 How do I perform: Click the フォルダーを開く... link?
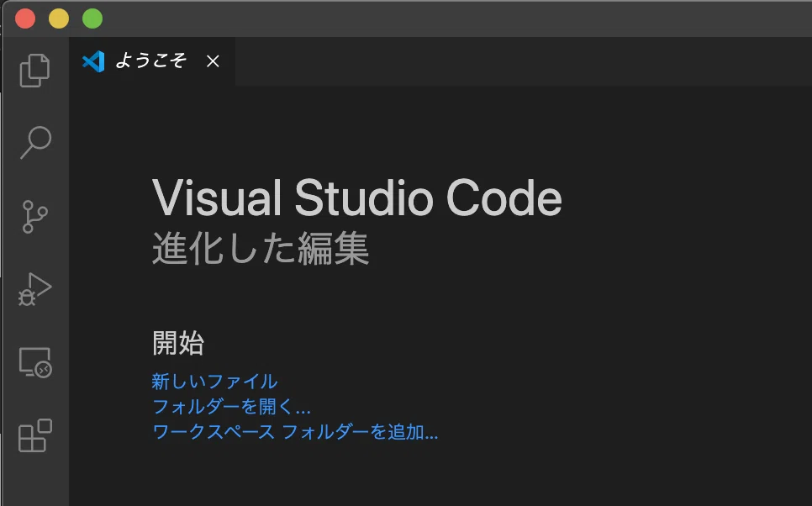pos(231,407)
